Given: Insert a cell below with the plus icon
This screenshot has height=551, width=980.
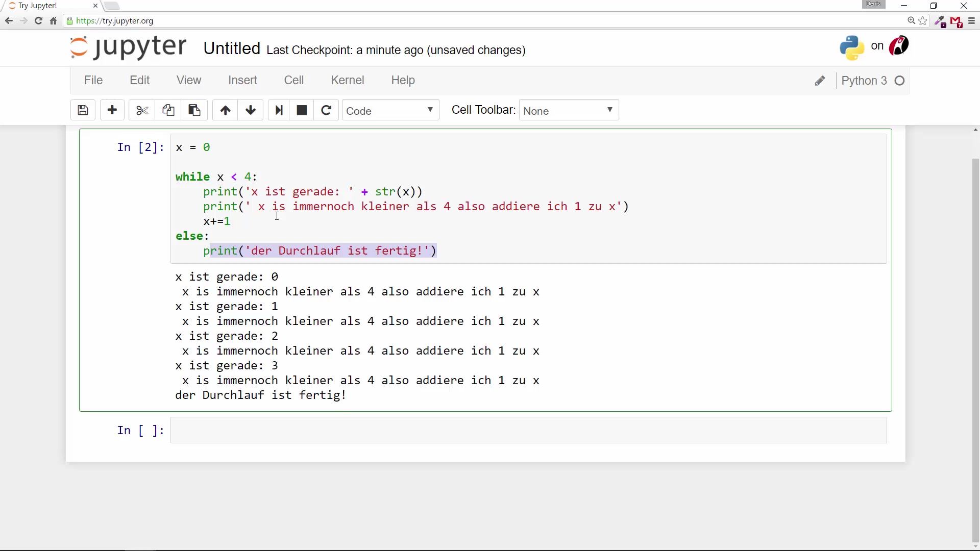Looking at the screenshot, I should tap(112, 110).
